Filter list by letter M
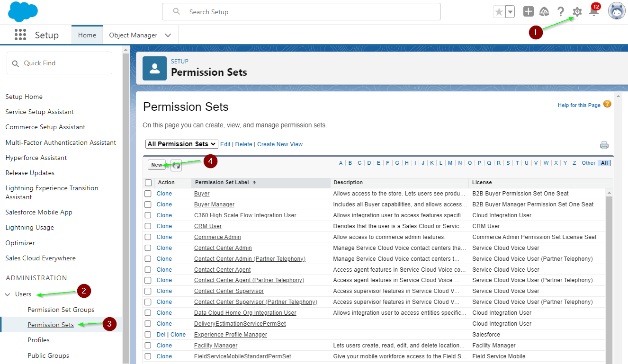This screenshot has height=364, width=628. pyautogui.click(x=450, y=163)
